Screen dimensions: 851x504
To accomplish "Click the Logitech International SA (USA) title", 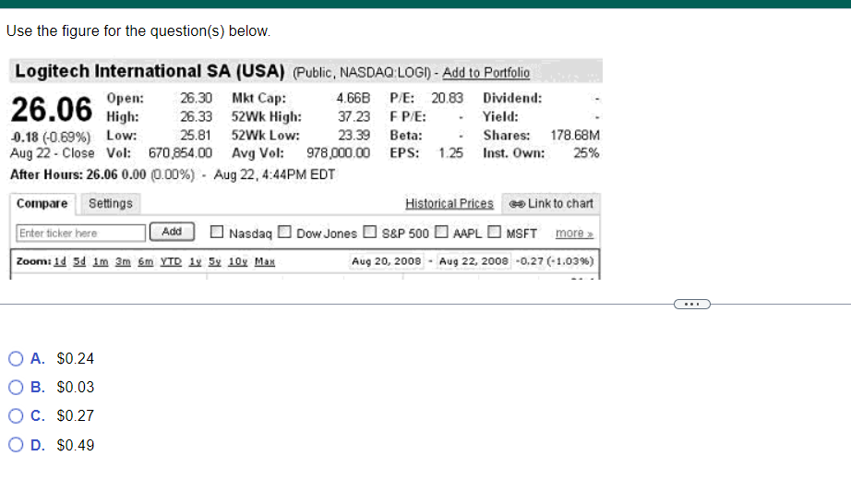I will click(x=150, y=71).
